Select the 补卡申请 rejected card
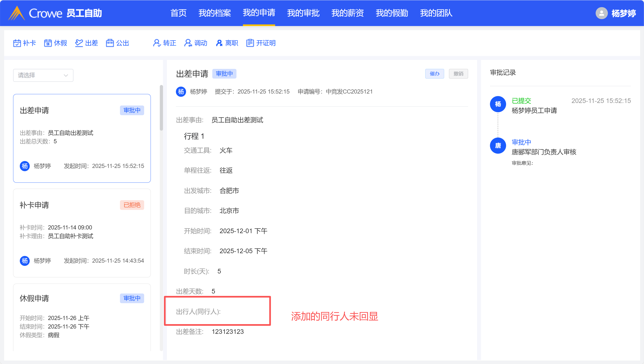 click(82, 233)
